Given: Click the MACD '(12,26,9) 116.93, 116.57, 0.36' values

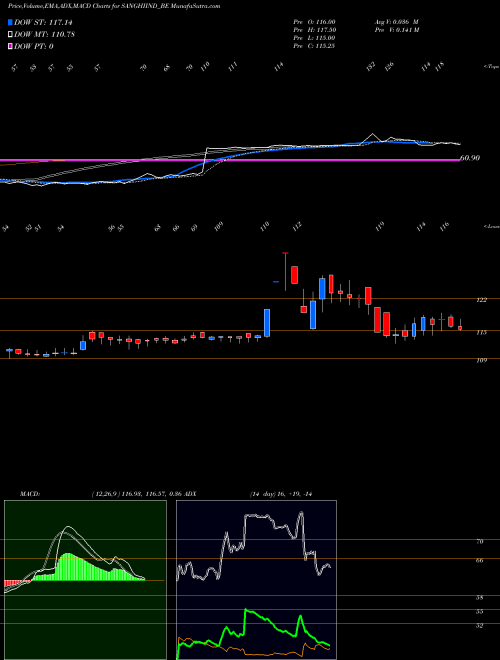Looking at the screenshot, I should 138,494.
